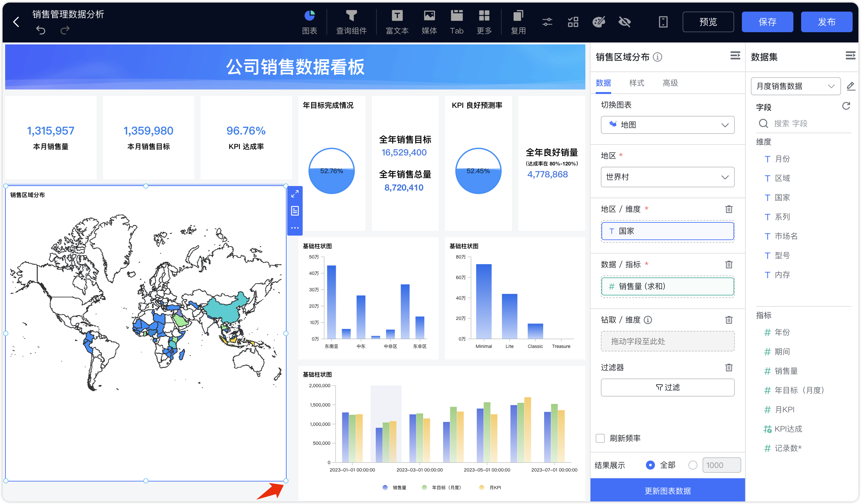Delete the 数据 / 指标 field
Viewport: 861px width, 504px height.
pos(729,264)
